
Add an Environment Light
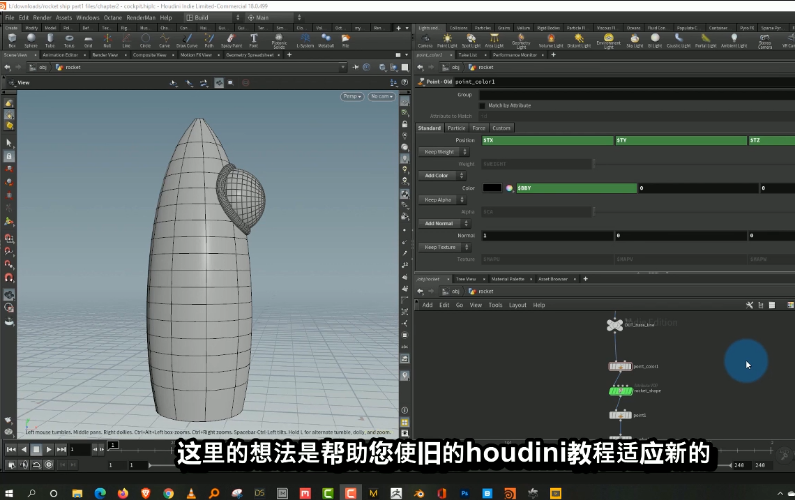tap(608, 41)
